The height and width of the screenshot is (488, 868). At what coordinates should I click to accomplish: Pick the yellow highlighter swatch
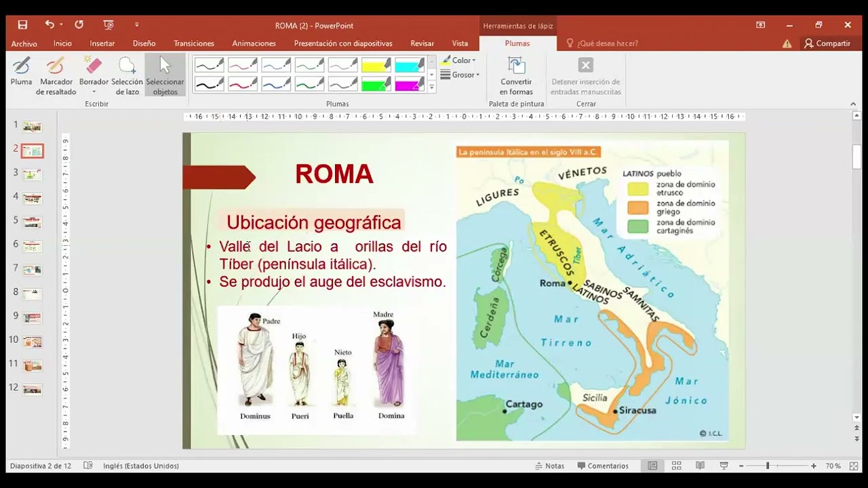point(376,65)
